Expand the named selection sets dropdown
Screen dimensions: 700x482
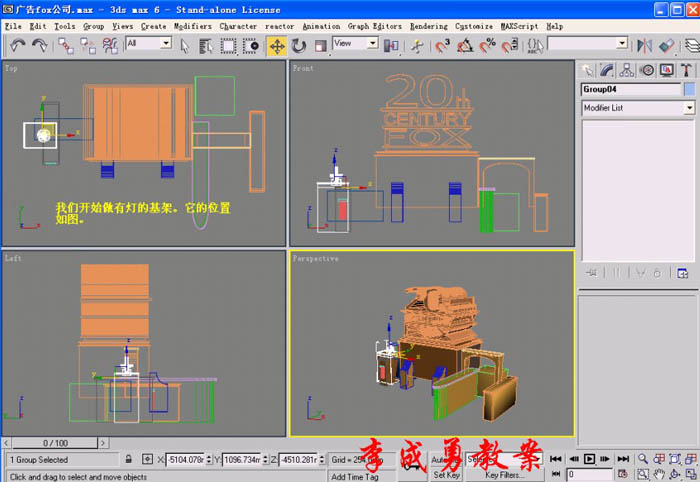(x=622, y=43)
